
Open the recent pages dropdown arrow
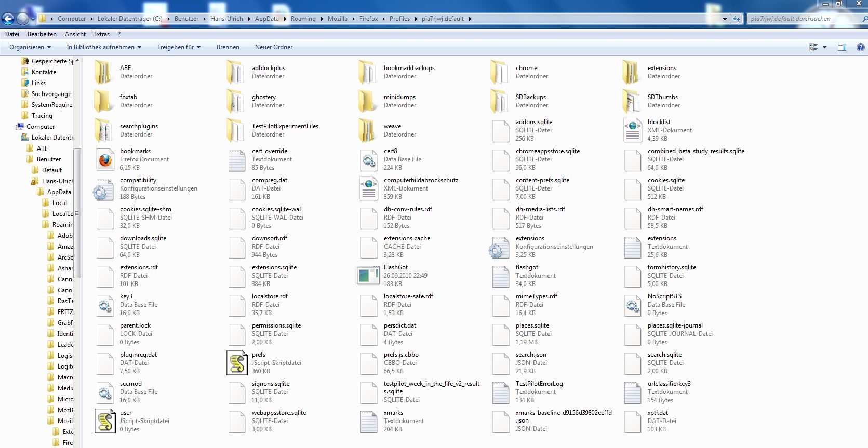tap(33, 19)
